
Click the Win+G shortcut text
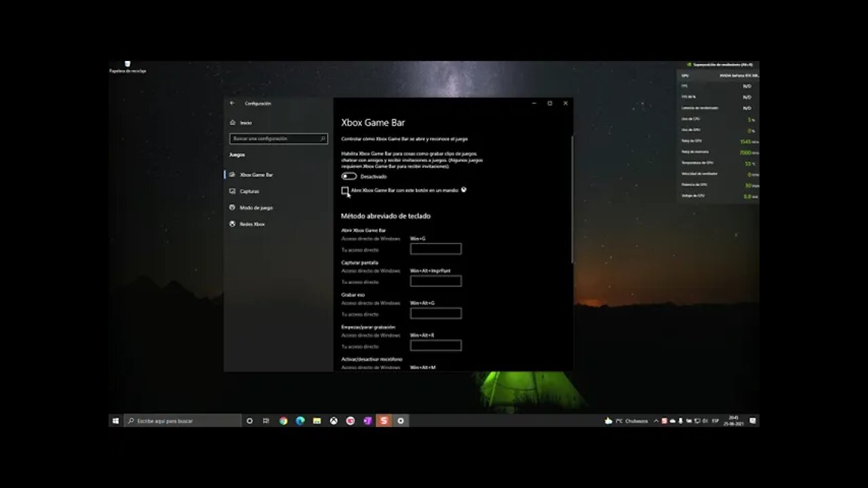(x=418, y=239)
